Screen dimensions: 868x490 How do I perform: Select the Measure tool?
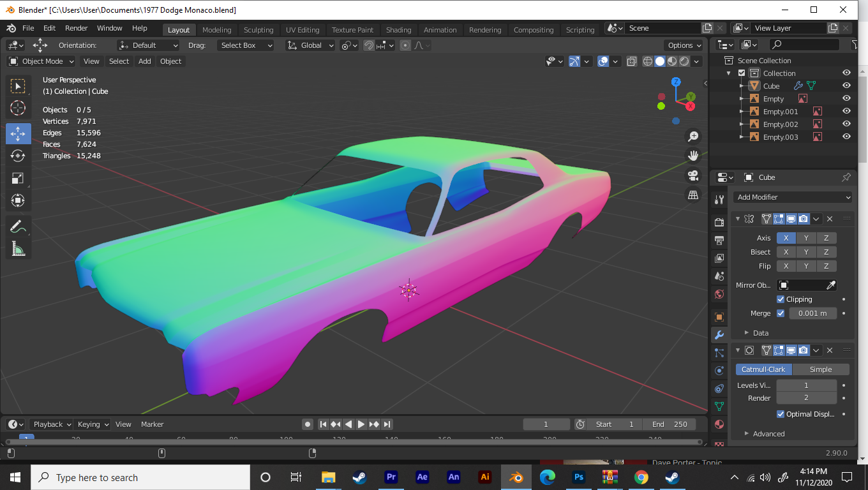pyautogui.click(x=18, y=249)
